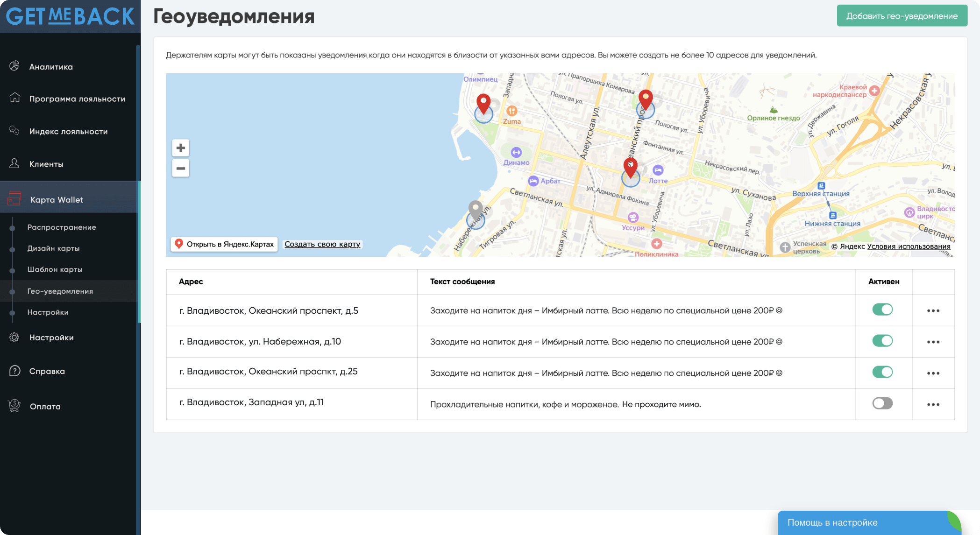Click Добавить гео-уведомление button

click(x=902, y=16)
